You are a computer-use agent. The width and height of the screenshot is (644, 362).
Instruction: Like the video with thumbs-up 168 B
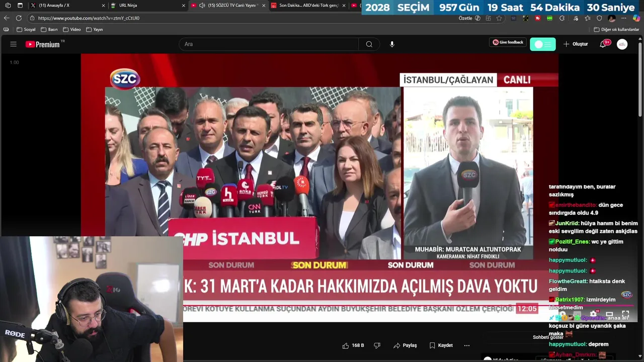(x=353, y=345)
